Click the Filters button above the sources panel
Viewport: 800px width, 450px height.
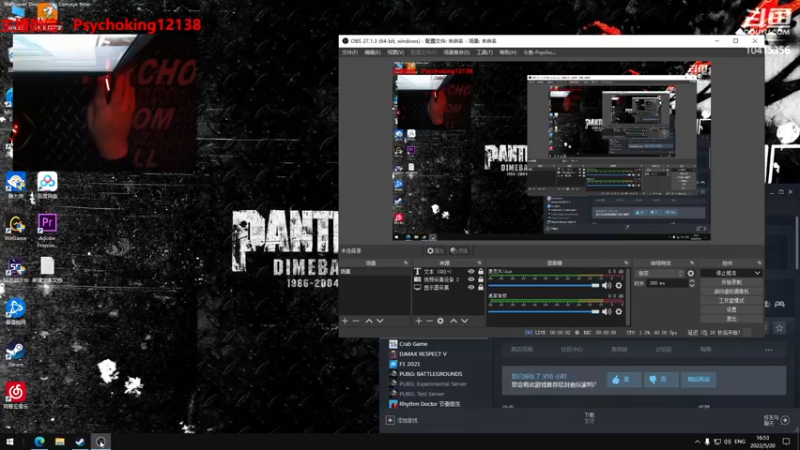click(x=460, y=251)
